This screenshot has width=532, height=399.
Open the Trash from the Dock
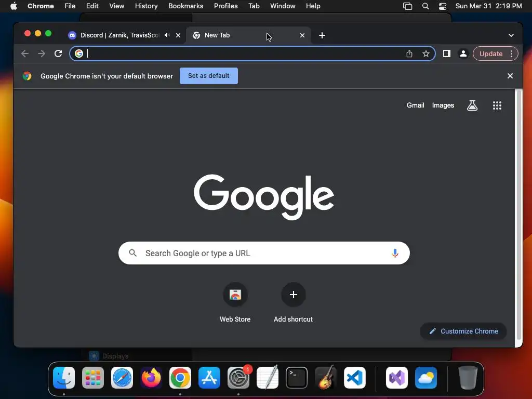(468, 378)
